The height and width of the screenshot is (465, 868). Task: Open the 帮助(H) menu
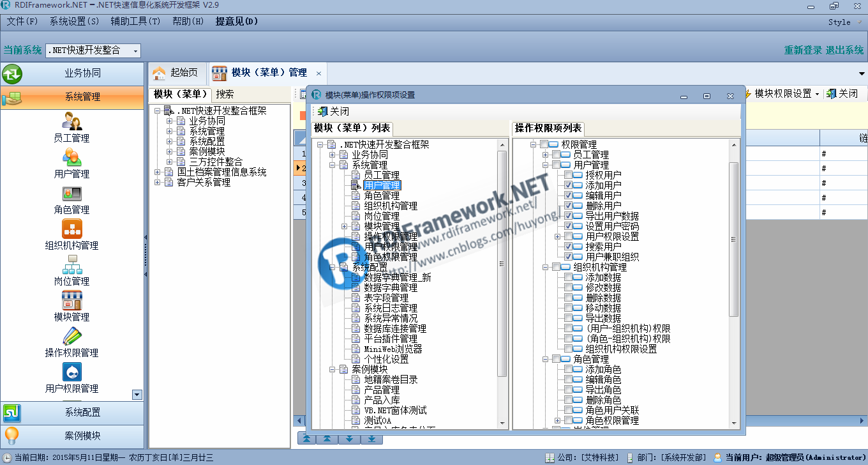(x=188, y=21)
